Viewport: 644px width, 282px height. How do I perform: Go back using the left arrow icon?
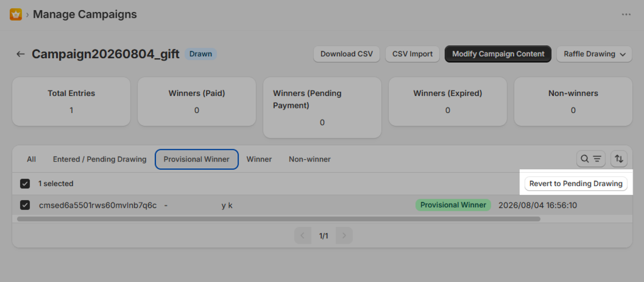pyautogui.click(x=21, y=54)
